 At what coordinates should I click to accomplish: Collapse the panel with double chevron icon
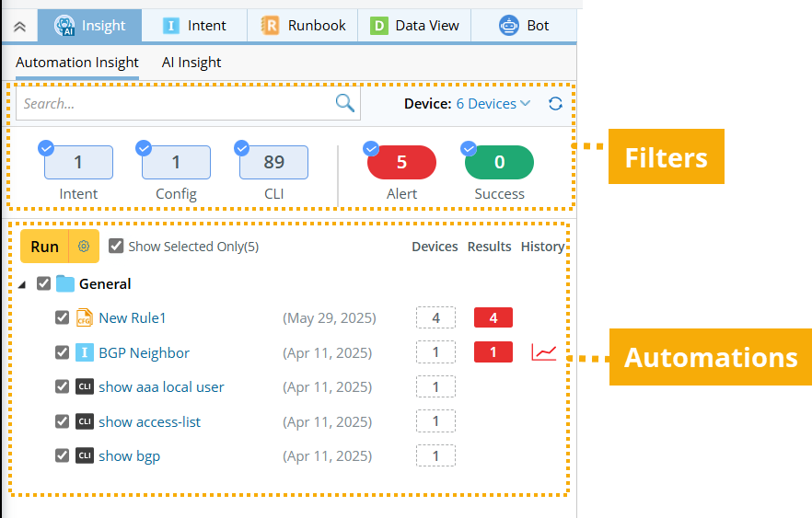tap(19, 26)
